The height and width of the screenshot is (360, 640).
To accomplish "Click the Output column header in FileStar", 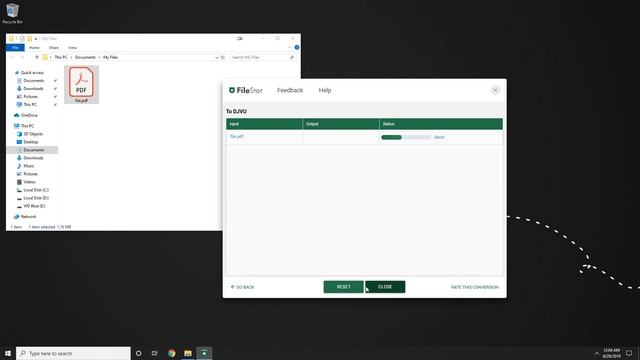I will click(341, 124).
